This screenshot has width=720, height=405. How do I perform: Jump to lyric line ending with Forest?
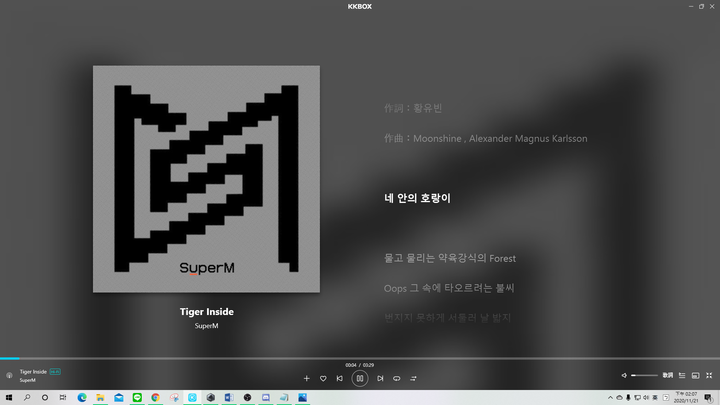(x=450, y=258)
